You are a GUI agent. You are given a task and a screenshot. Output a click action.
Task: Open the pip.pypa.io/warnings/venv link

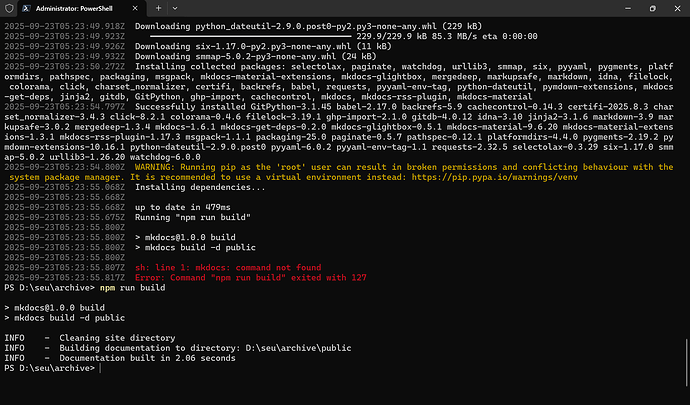495,177
